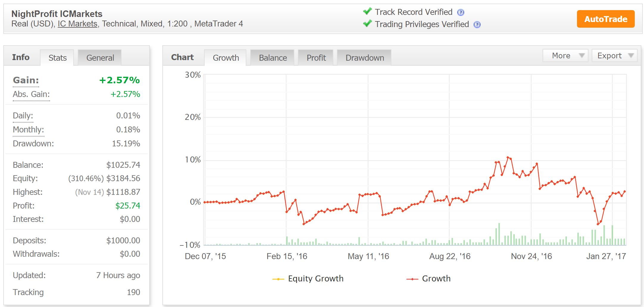Click the highest value $1118.87
Viewport: 644px width, 307px height.
(x=123, y=192)
